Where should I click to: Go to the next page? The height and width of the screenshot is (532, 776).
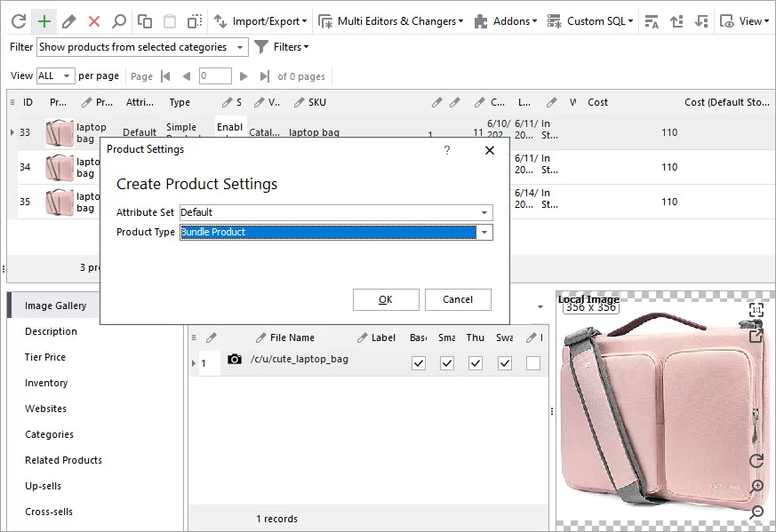click(244, 76)
